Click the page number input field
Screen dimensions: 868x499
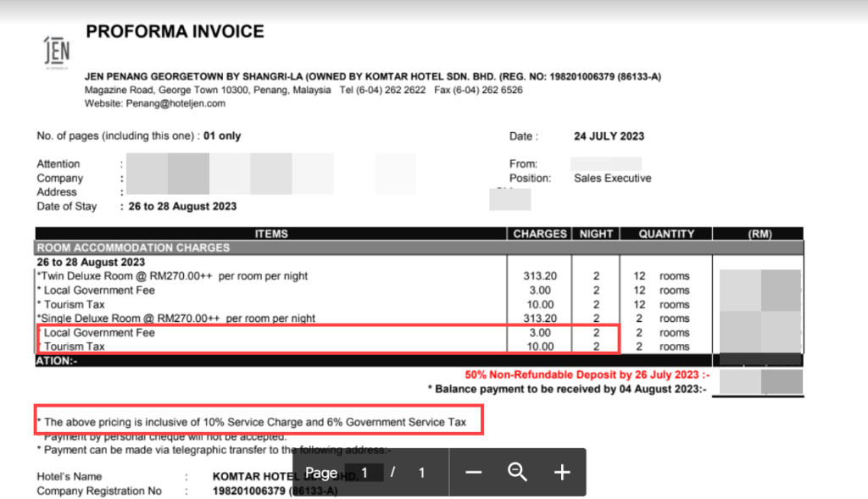point(364,473)
